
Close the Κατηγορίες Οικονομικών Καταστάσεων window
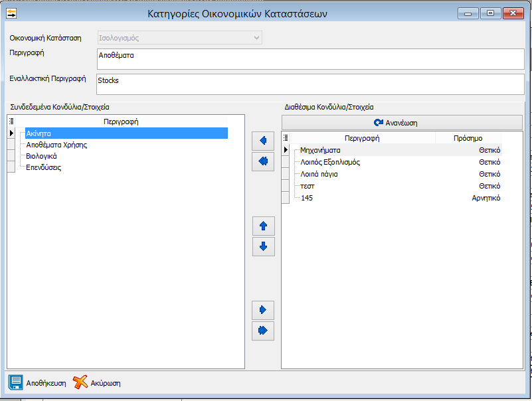[513, 13]
